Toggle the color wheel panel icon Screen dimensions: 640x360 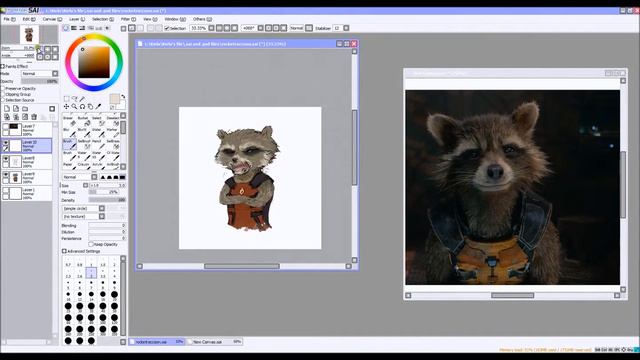pos(66,28)
